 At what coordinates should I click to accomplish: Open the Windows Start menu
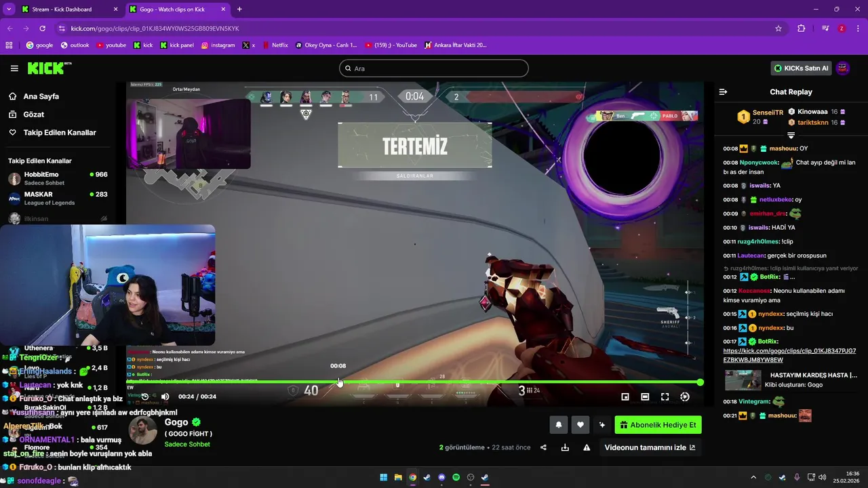[383, 477]
